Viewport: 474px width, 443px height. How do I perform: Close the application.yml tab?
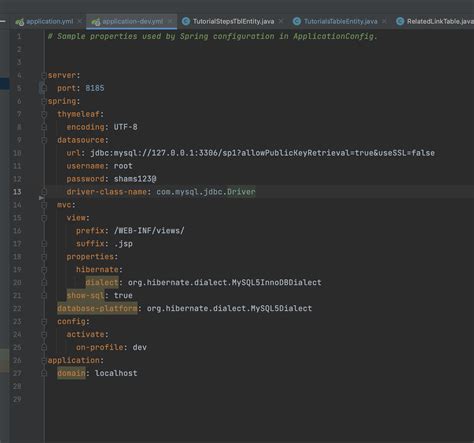80,21
